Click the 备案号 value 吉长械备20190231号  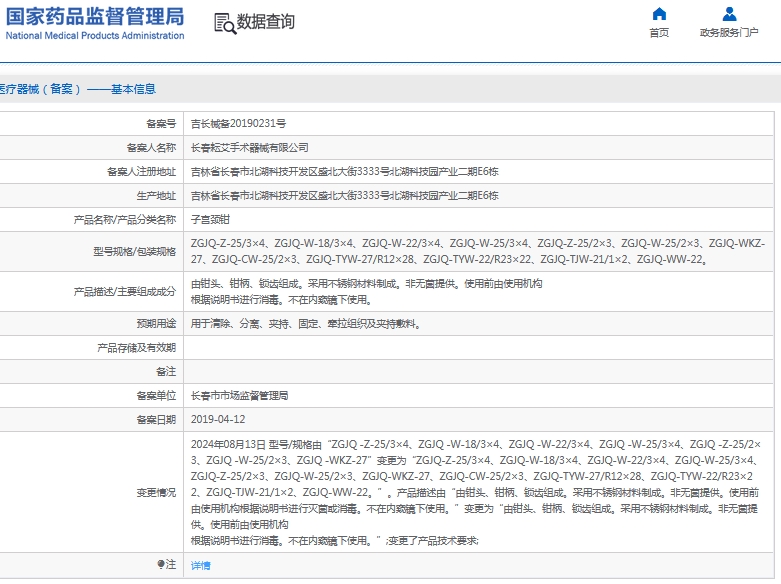(238, 124)
